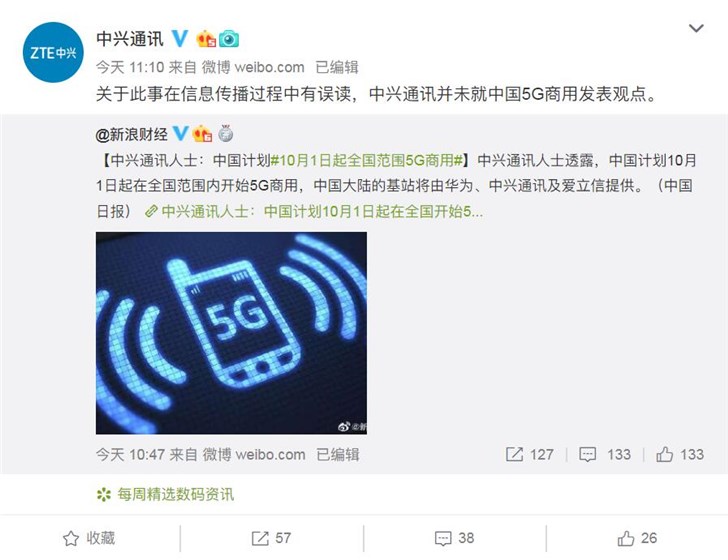Like the original post with 133 likes
The width and height of the screenshot is (728, 560).
[x=680, y=454]
